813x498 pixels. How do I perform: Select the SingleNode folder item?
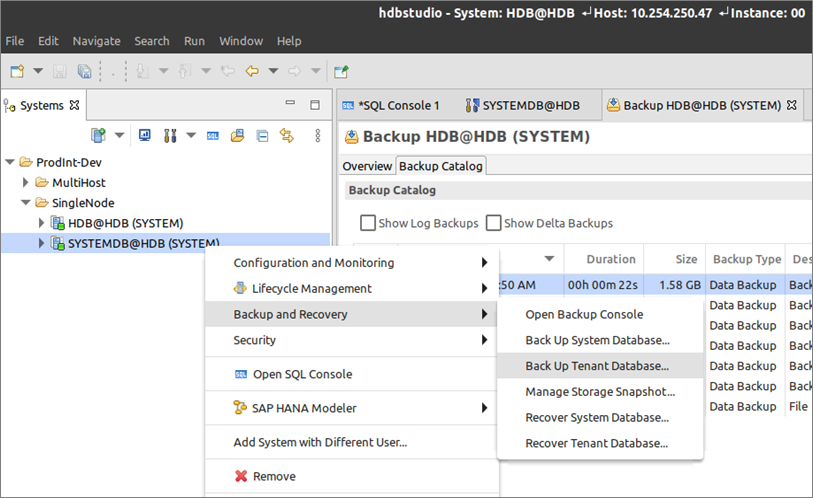[83, 203]
